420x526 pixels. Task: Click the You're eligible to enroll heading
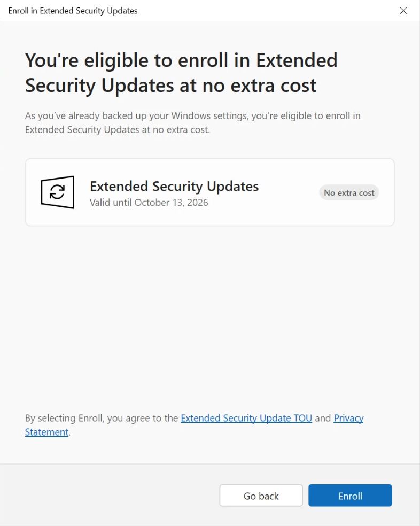point(181,73)
